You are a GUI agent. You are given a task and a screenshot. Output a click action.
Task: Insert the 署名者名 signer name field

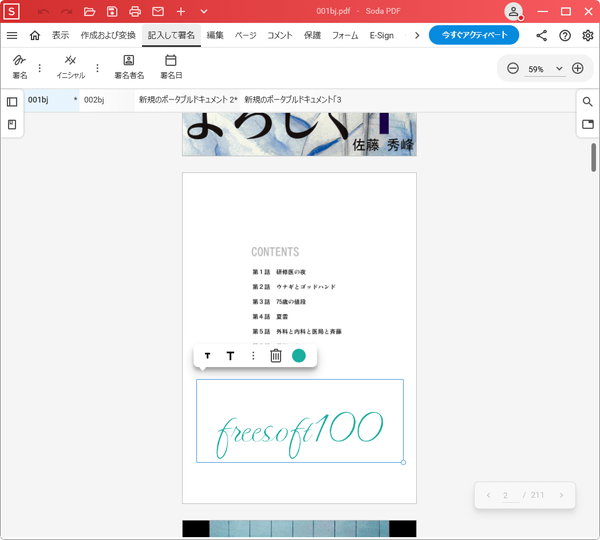[129, 67]
